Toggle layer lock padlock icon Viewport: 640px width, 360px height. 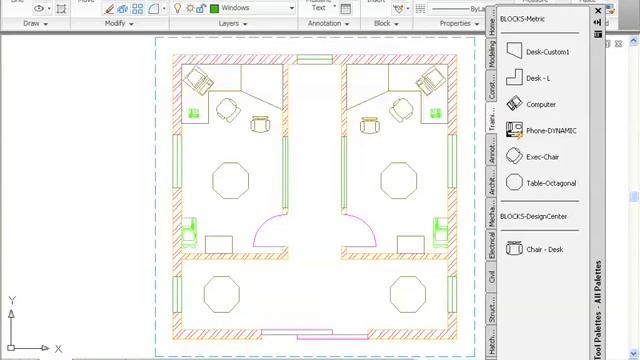(201, 8)
